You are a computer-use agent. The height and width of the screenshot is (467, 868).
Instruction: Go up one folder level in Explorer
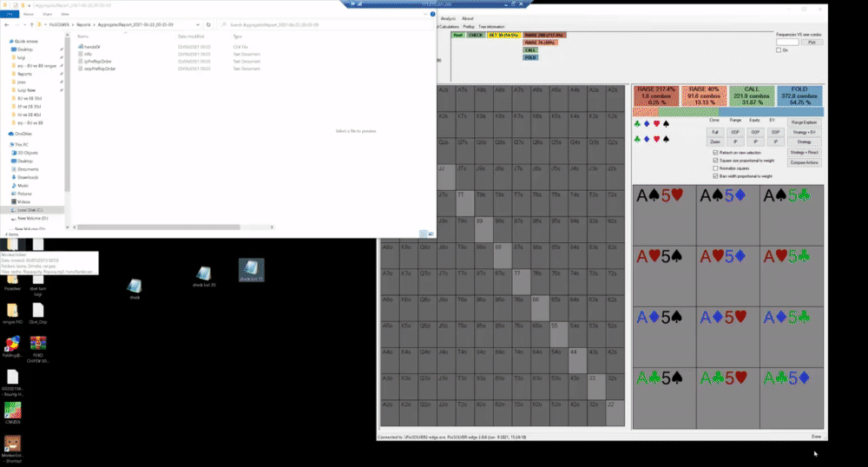point(31,25)
